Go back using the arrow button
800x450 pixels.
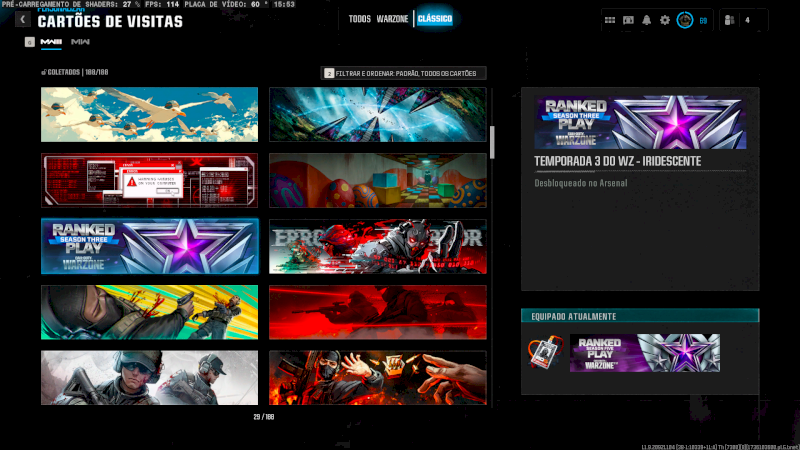22,19
